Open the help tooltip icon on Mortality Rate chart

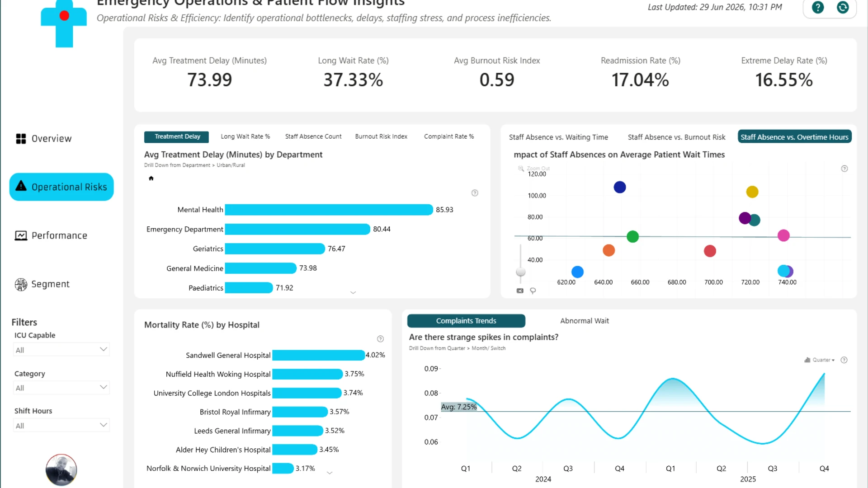tap(380, 339)
